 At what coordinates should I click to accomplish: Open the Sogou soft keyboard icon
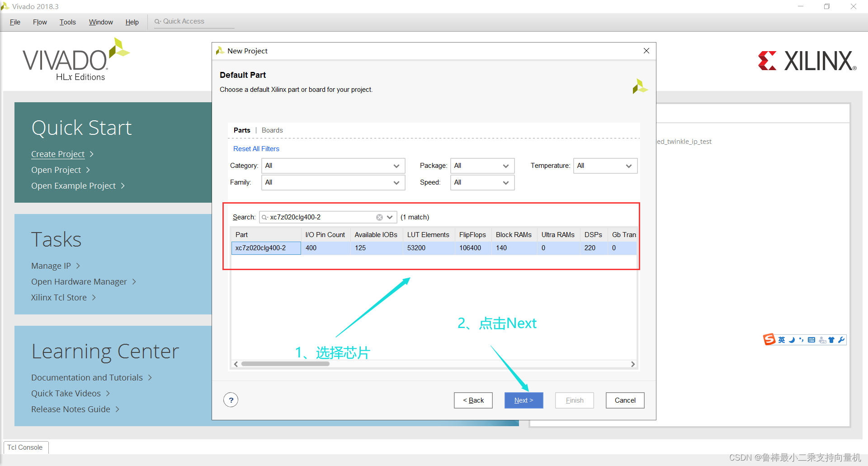(x=811, y=340)
